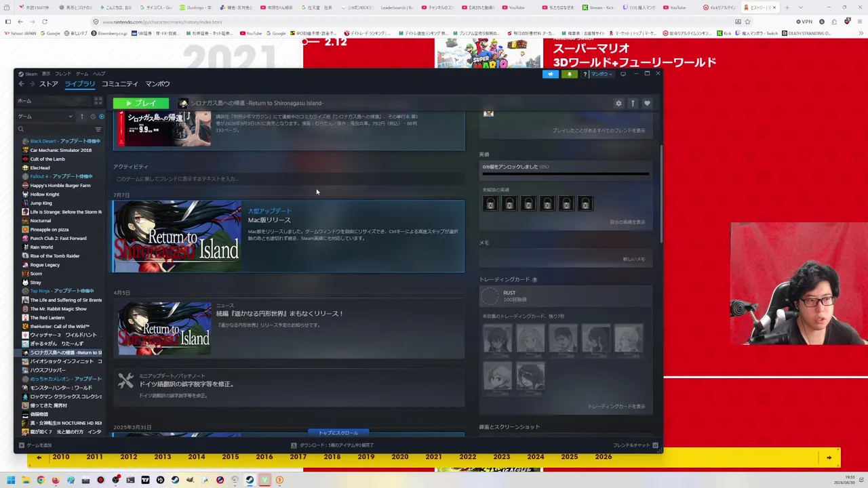Screen dimensions: 868x488
Task: Select Hollow Knight in game list
Action: 62,194
